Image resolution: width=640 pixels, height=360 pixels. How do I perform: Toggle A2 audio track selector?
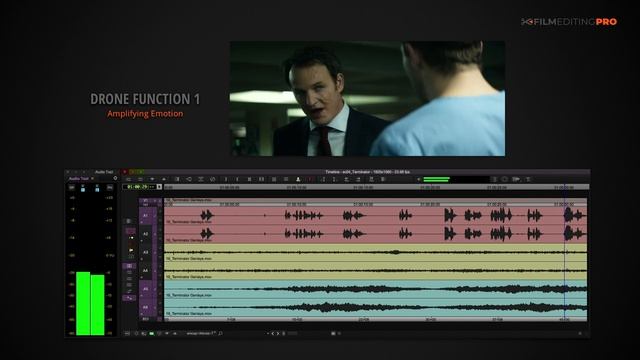click(x=145, y=234)
